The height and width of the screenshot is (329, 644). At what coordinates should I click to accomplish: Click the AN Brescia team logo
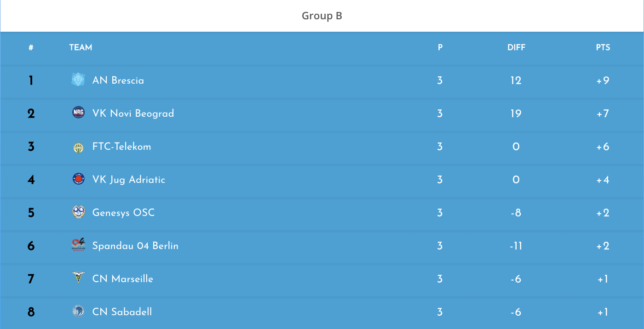(x=78, y=80)
